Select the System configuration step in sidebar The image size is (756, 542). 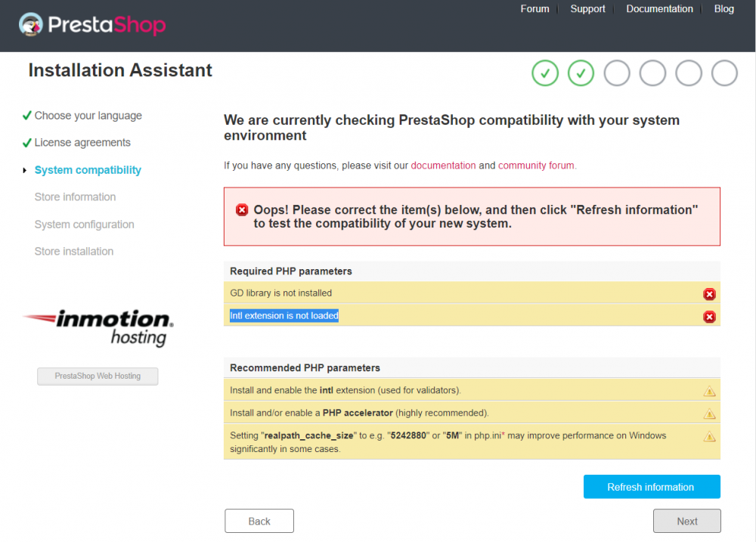pyautogui.click(x=84, y=224)
